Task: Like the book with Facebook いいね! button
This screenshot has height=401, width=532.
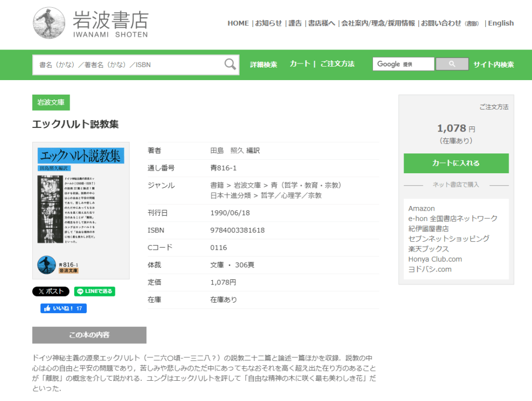Action: (63, 308)
